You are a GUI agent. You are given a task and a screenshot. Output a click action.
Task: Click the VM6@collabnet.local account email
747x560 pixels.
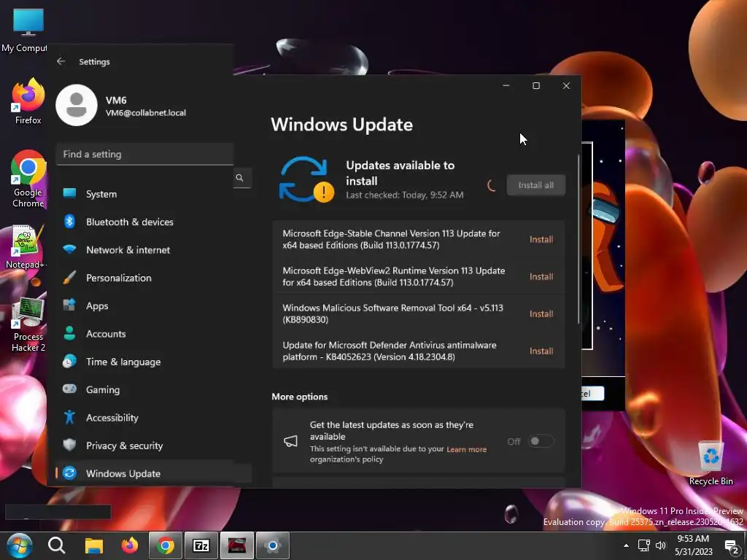[146, 113]
